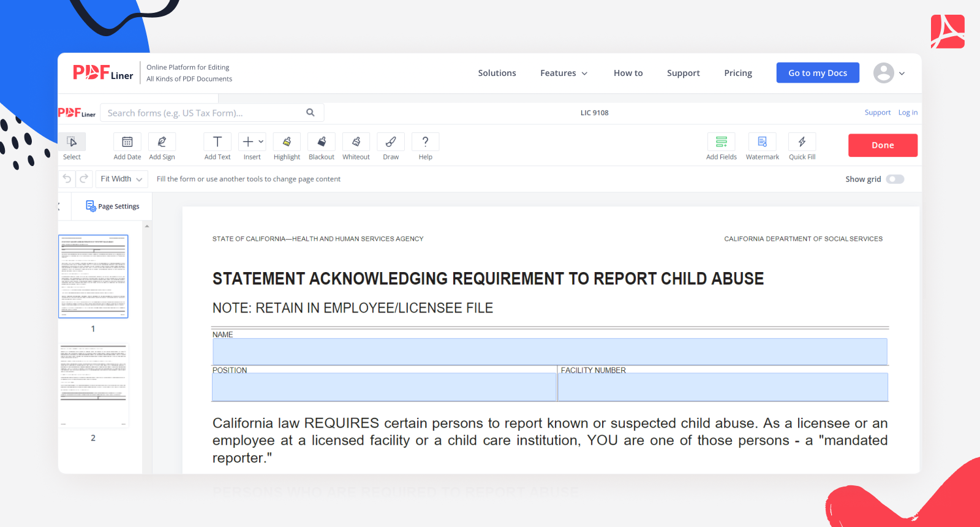
Task: Click the POSITION form field
Action: 384,387
